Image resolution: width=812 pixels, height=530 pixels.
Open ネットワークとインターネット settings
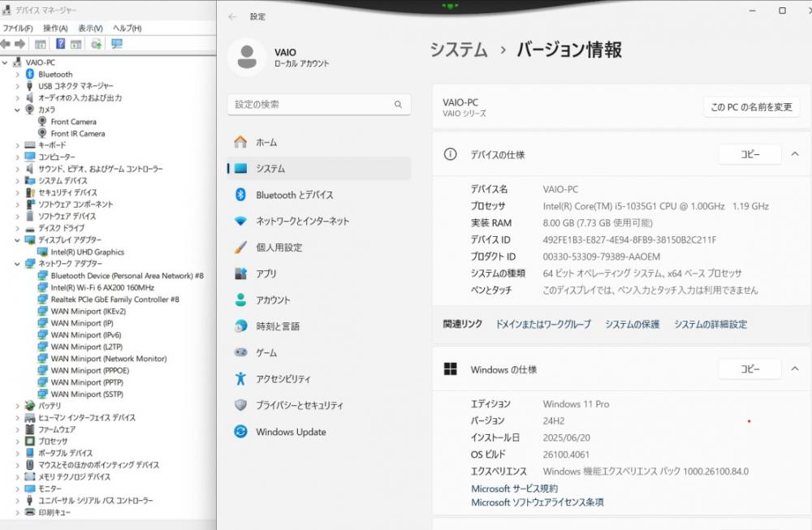pos(319,221)
